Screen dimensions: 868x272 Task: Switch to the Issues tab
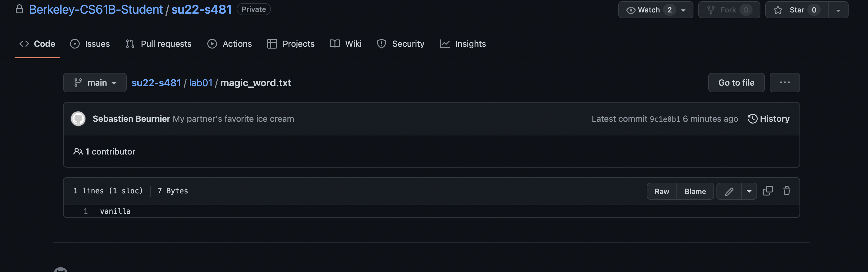[90, 44]
